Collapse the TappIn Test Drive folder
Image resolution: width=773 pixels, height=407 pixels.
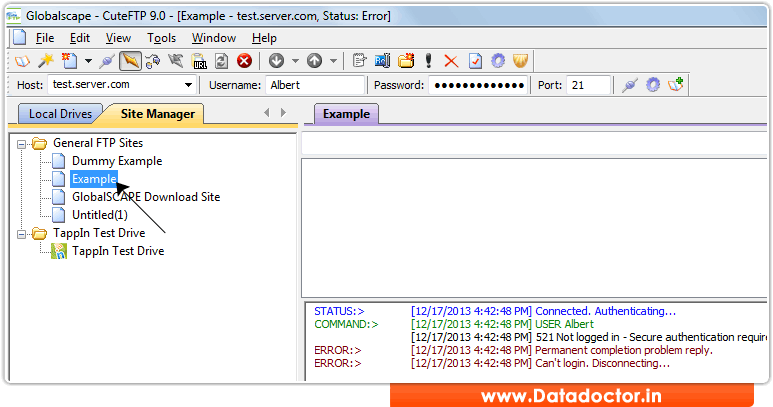pos(21,235)
